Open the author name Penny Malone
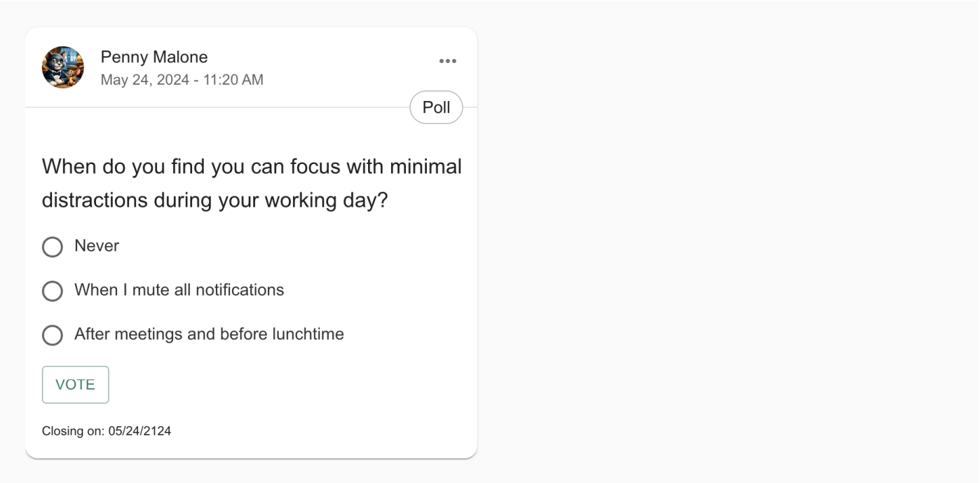 pyautogui.click(x=154, y=57)
